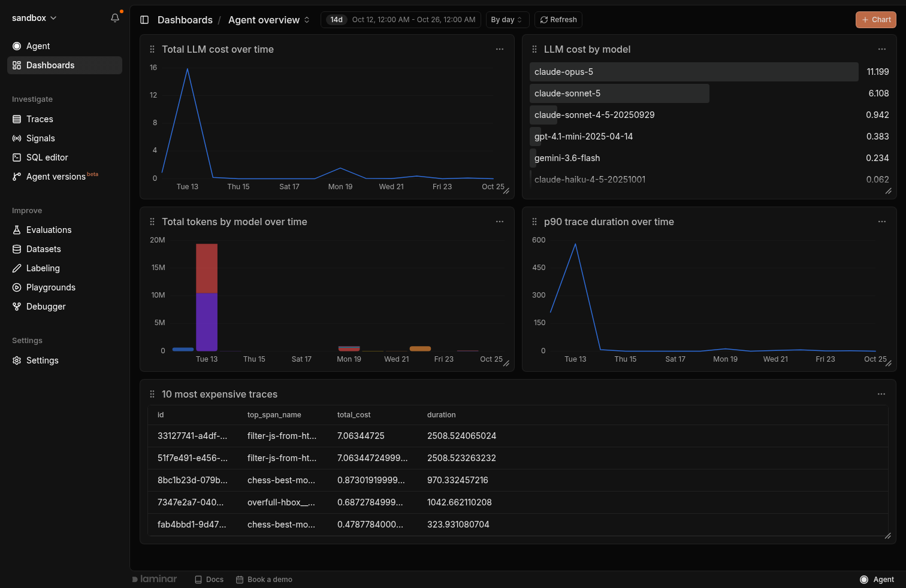Open the Docs link in footer
The image size is (906, 588).
(x=209, y=580)
